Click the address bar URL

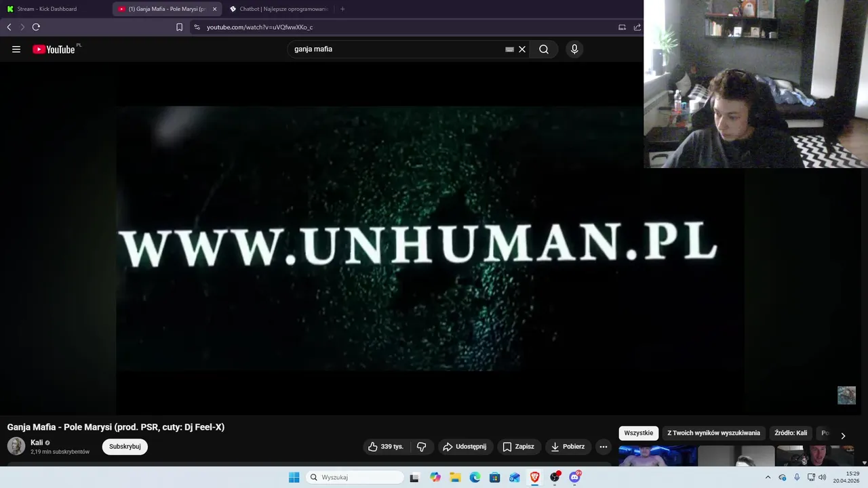click(260, 27)
